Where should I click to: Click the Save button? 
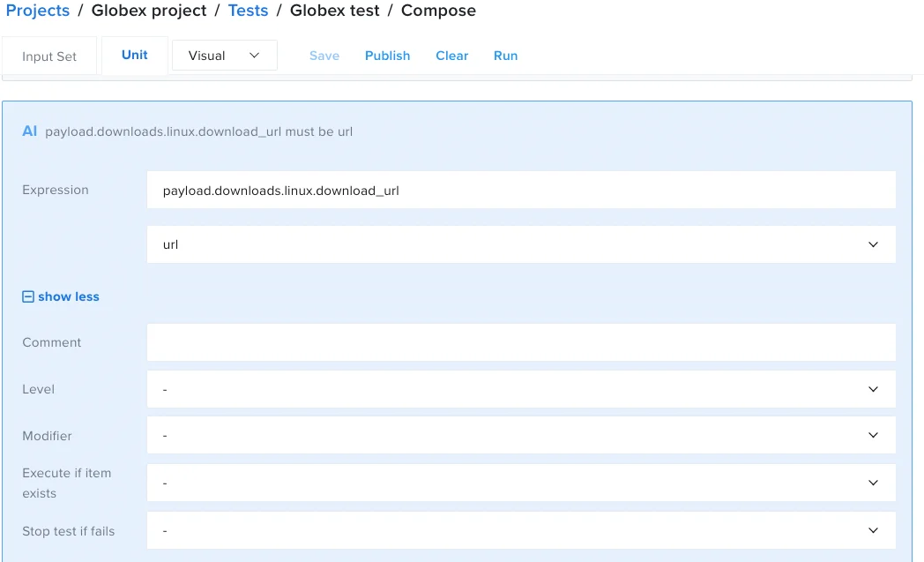[x=324, y=56]
